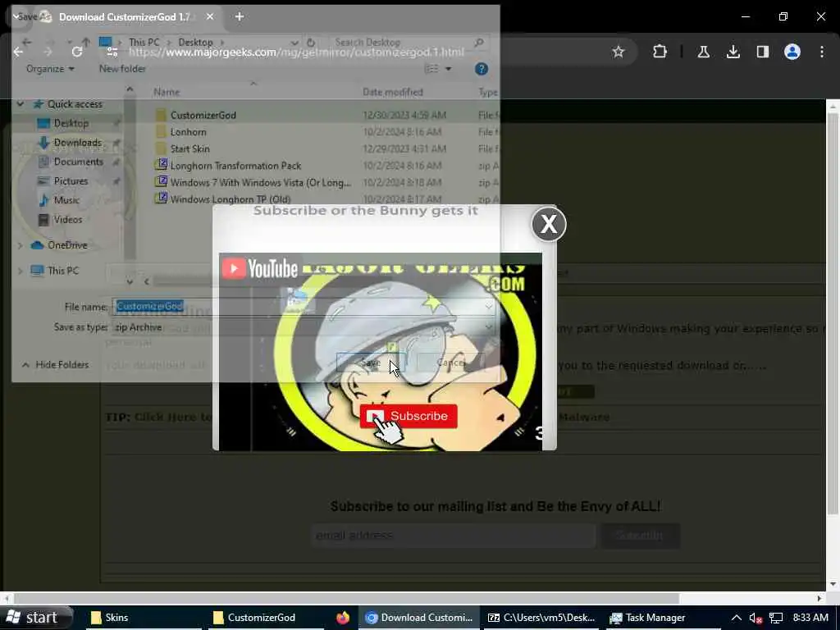Select Videos in navigation pane

click(x=67, y=220)
